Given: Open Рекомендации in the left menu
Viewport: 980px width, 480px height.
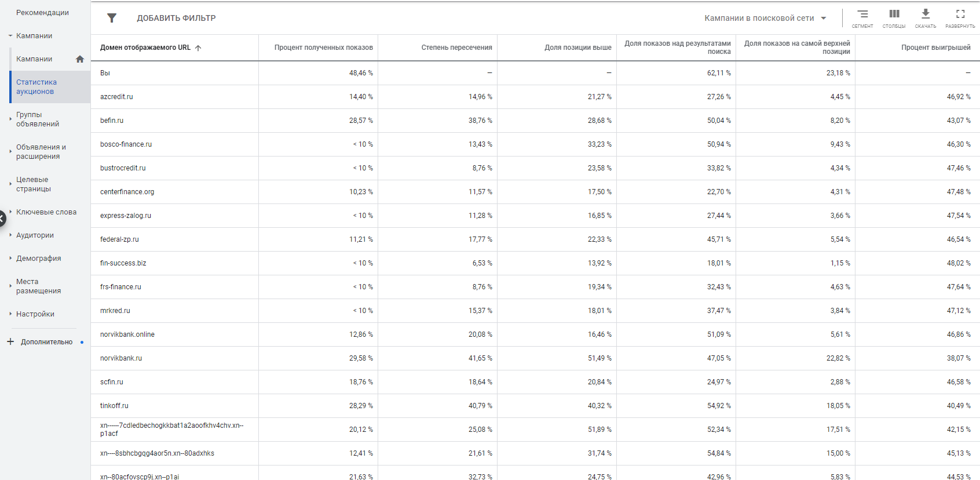Looking at the screenshot, I should point(42,13).
